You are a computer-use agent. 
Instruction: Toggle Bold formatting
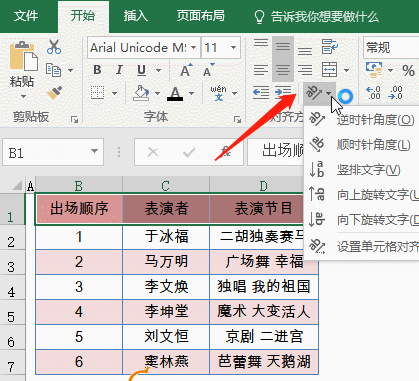pyautogui.click(x=97, y=70)
